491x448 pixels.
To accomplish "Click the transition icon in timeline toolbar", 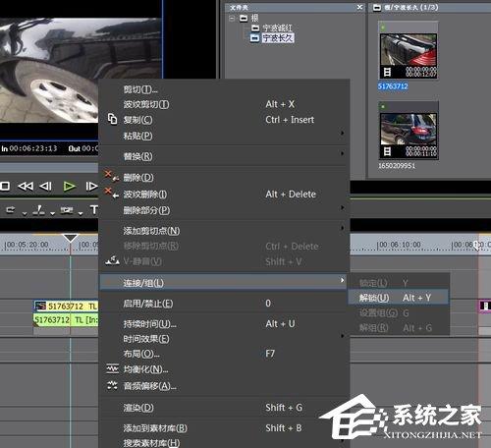I will coord(67,210).
